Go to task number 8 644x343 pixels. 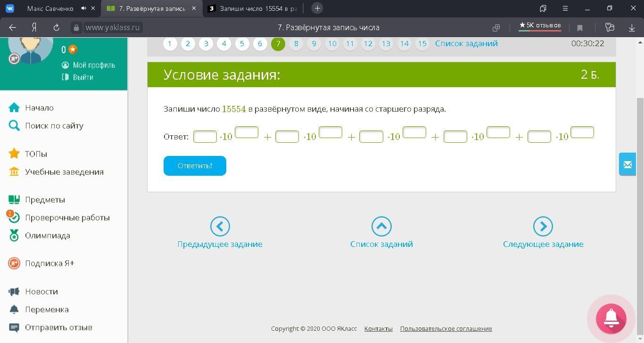click(x=296, y=44)
